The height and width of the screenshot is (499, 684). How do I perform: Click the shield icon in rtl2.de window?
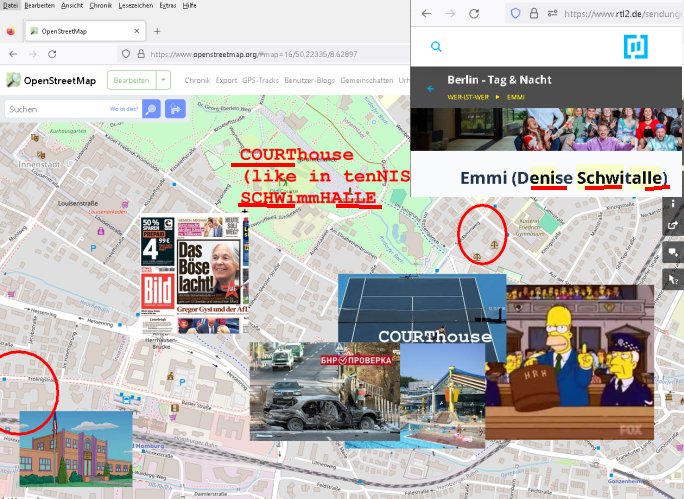click(x=515, y=14)
